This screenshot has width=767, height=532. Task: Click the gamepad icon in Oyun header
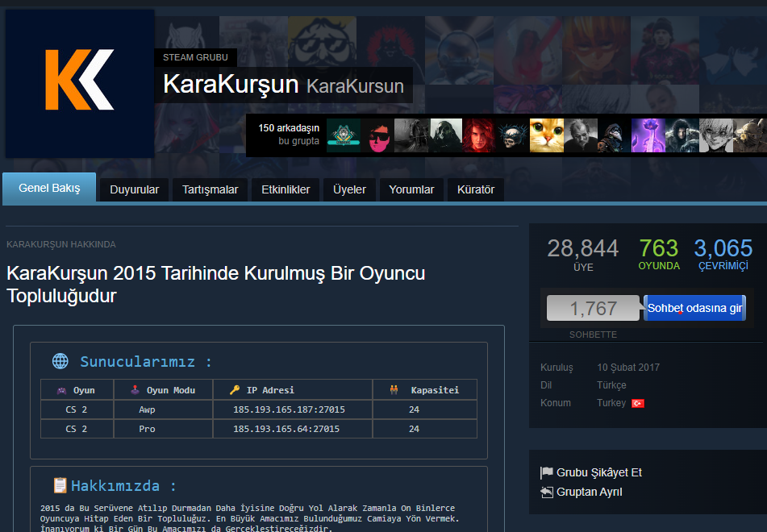tap(61, 390)
